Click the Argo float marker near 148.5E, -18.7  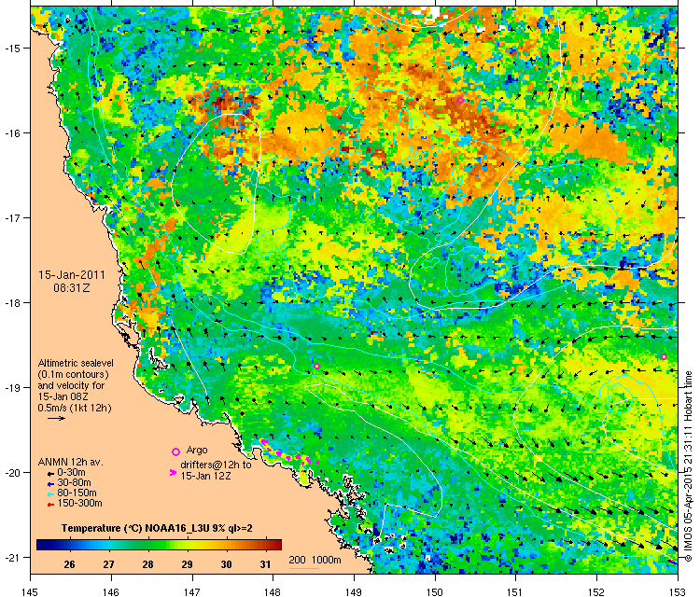(x=316, y=366)
